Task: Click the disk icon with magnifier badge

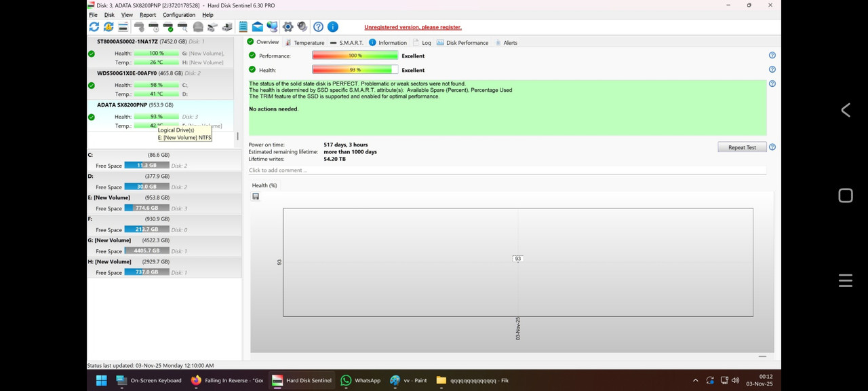Action: pos(183,27)
